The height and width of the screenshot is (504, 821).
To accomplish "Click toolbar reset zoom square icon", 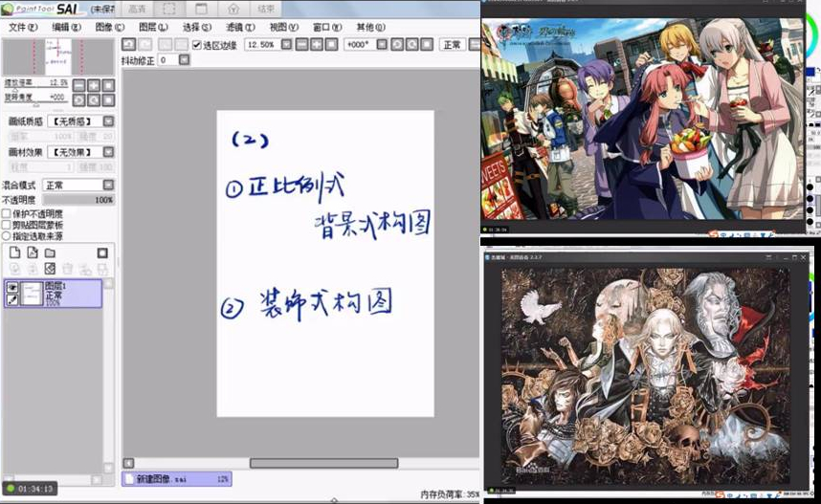I will coord(331,45).
